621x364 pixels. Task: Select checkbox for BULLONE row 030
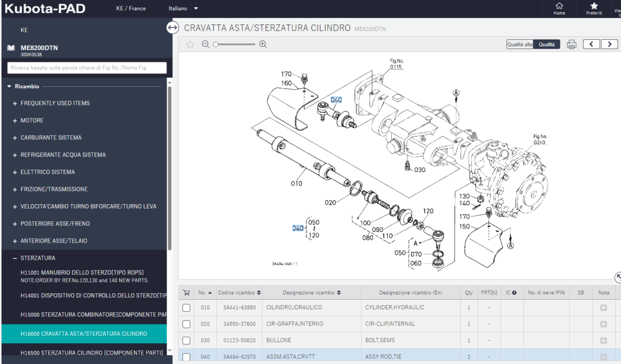[186, 341]
